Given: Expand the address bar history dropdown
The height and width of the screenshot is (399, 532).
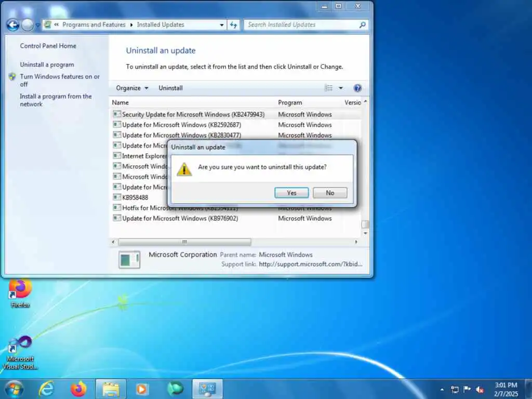Looking at the screenshot, I should pyautogui.click(x=221, y=25).
